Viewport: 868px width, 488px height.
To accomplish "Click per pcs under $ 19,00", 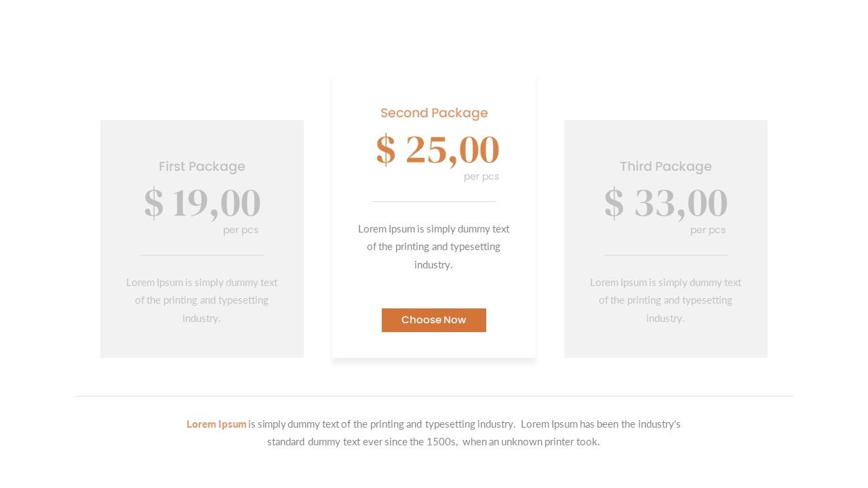I will pos(241,230).
